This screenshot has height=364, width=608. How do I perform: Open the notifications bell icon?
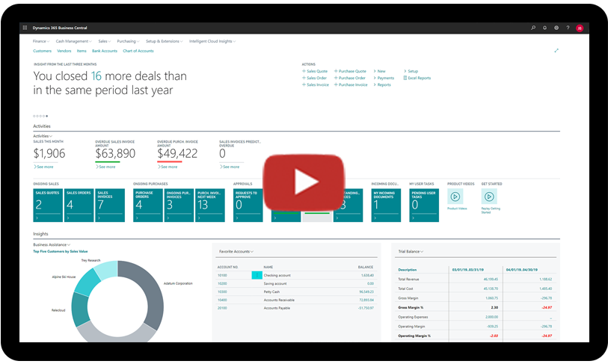tap(544, 28)
